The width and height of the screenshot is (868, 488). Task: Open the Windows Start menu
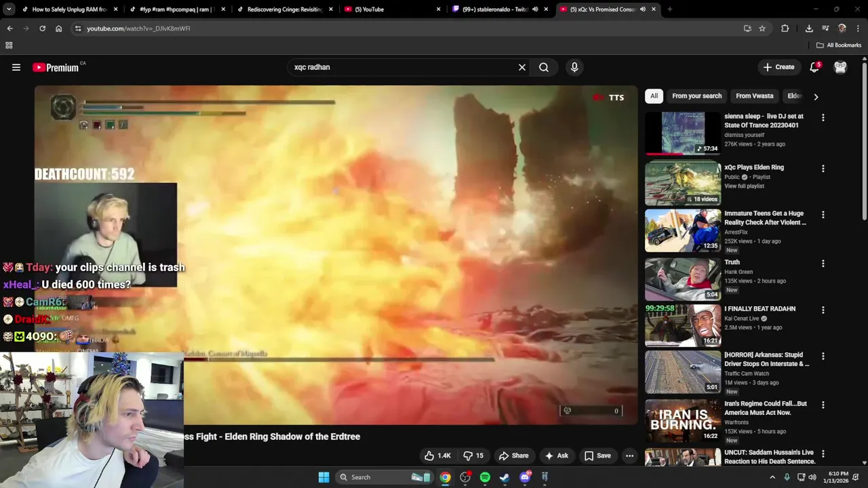[x=323, y=477]
